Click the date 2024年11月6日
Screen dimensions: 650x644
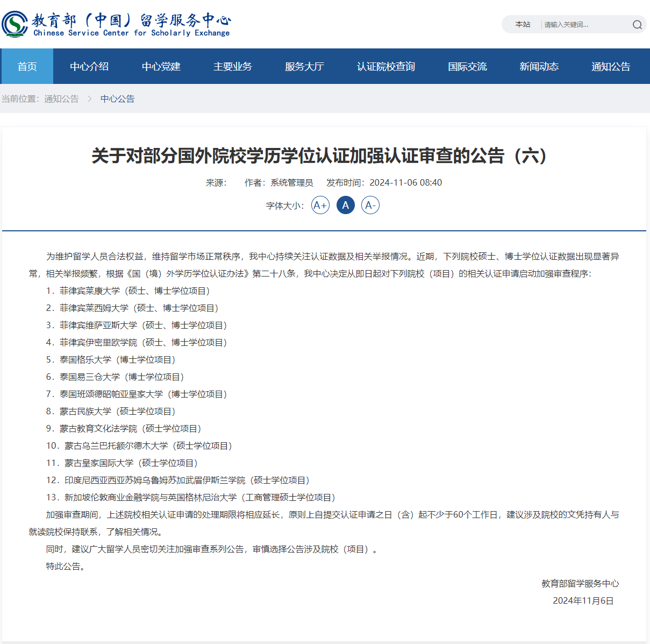[x=583, y=601]
